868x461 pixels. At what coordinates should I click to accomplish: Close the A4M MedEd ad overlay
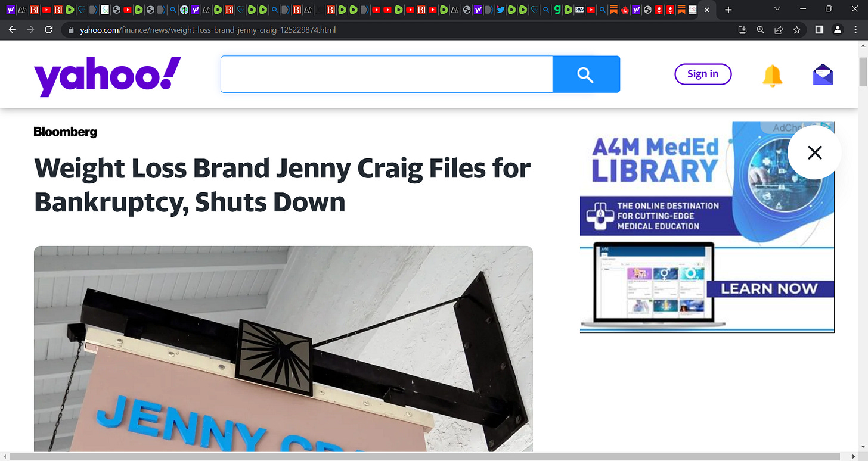814,152
